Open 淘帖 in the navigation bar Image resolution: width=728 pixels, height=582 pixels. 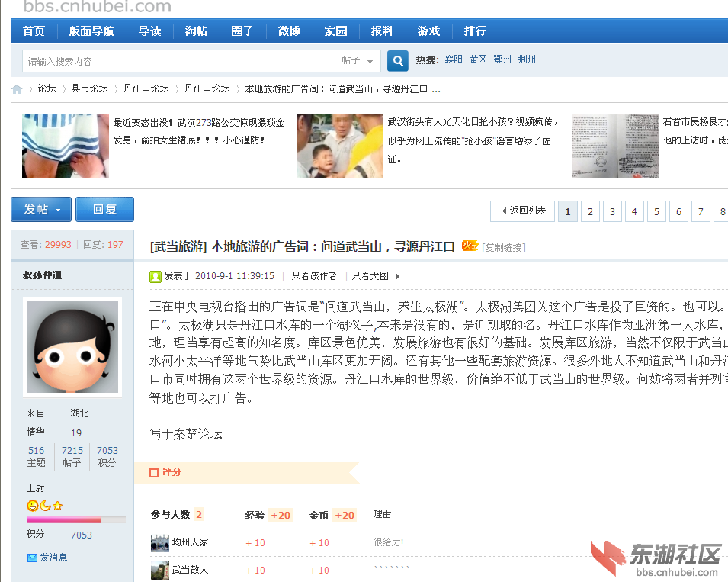(196, 31)
